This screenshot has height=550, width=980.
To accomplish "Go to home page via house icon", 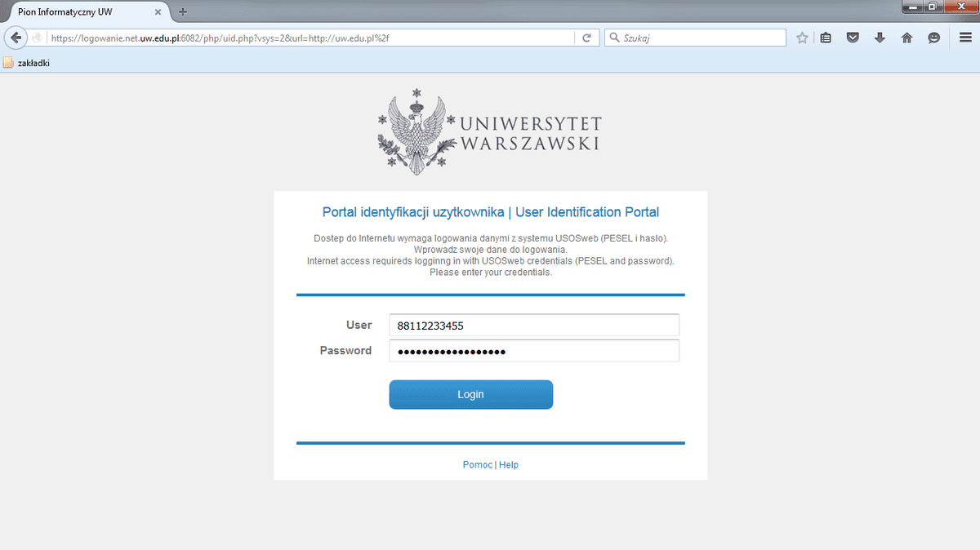I will pyautogui.click(x=906, y=38).
